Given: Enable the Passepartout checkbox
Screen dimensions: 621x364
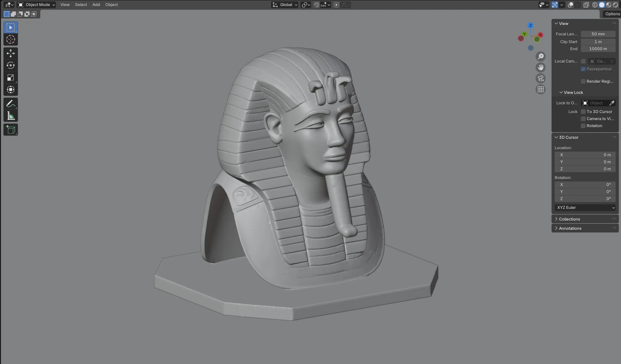Looking at the screenshot, I should pyautogui.click(x=583, y=69).
